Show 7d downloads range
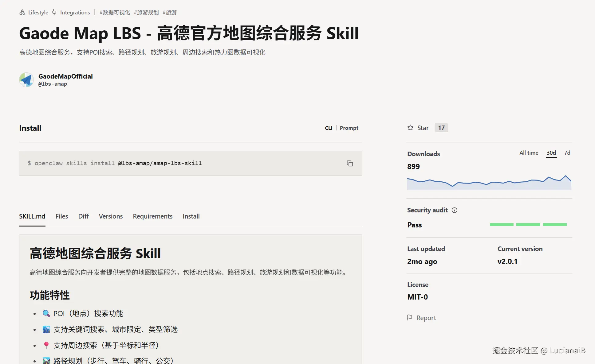 pos(567,153)
